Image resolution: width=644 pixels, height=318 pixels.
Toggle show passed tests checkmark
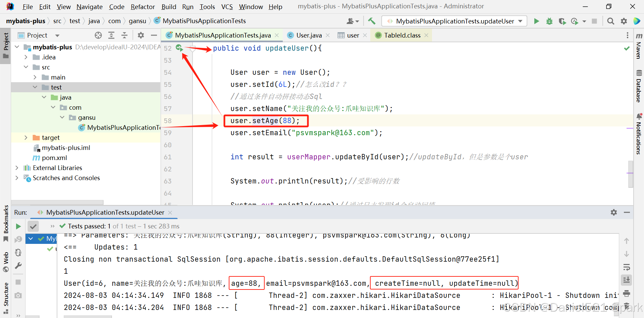(33, 226)
